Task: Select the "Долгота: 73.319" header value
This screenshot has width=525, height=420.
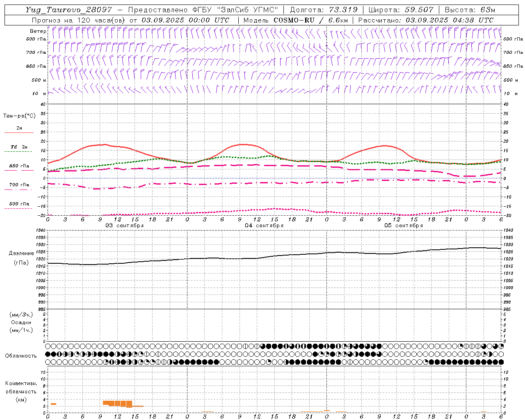Action: pyautogui.click(x=324, y=10)
